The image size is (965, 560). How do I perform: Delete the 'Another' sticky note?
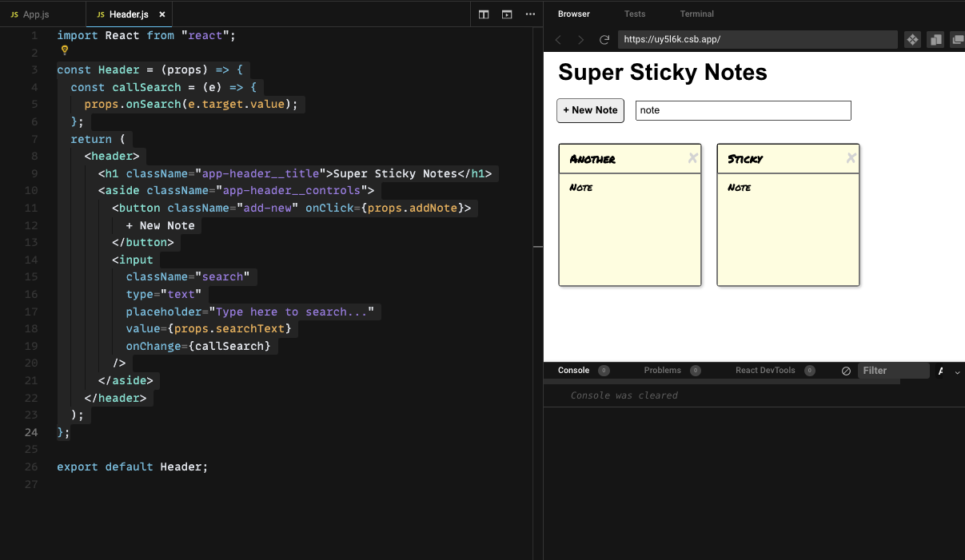point(692,158)
